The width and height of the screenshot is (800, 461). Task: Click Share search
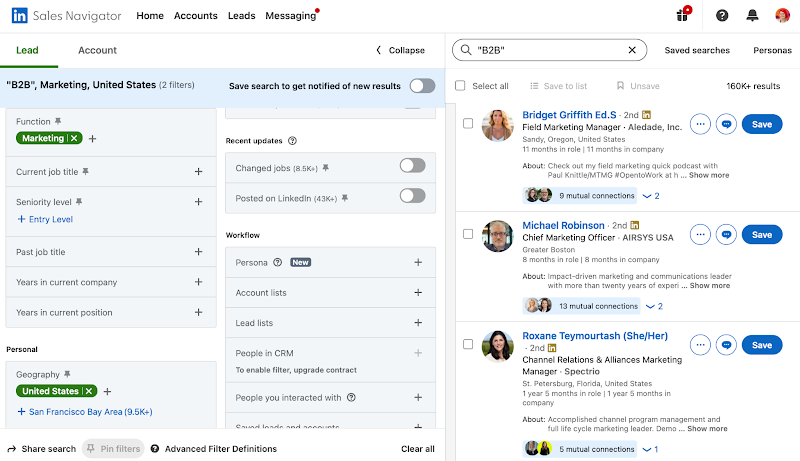(41, 449)
